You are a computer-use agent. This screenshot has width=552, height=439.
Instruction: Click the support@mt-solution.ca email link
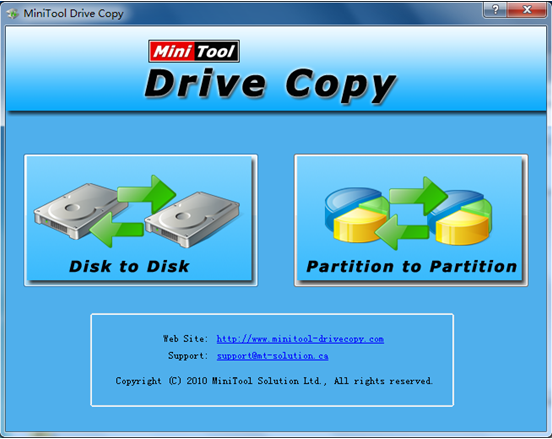[272, 356]
